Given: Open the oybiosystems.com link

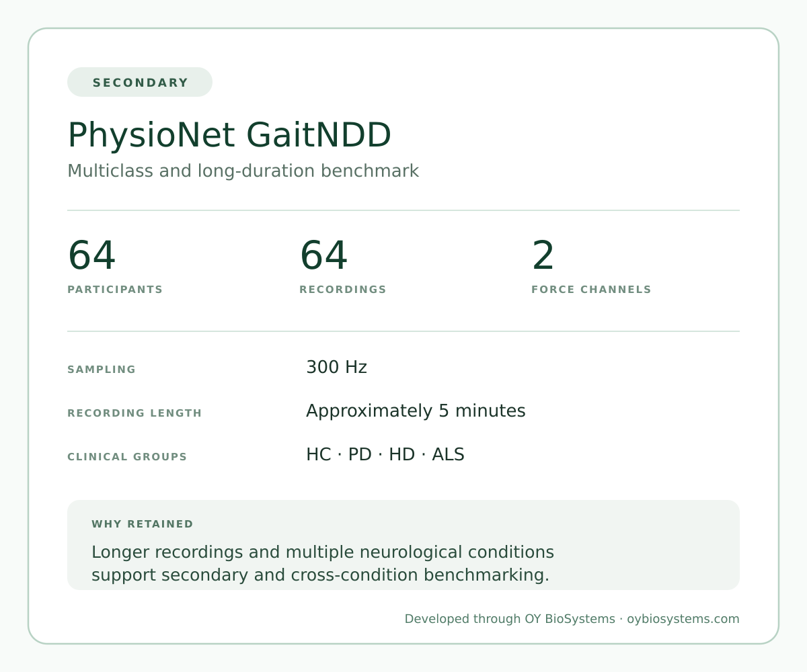Looking at the screenshot, I should [x=683, y=619].
